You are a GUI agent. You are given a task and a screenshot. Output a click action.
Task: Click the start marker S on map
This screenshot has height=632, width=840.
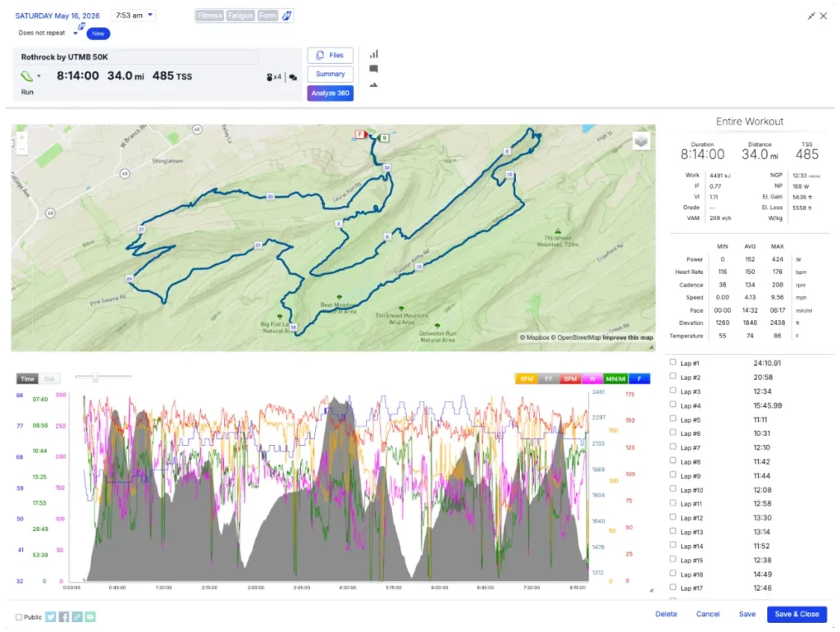(x=384, y=138)
